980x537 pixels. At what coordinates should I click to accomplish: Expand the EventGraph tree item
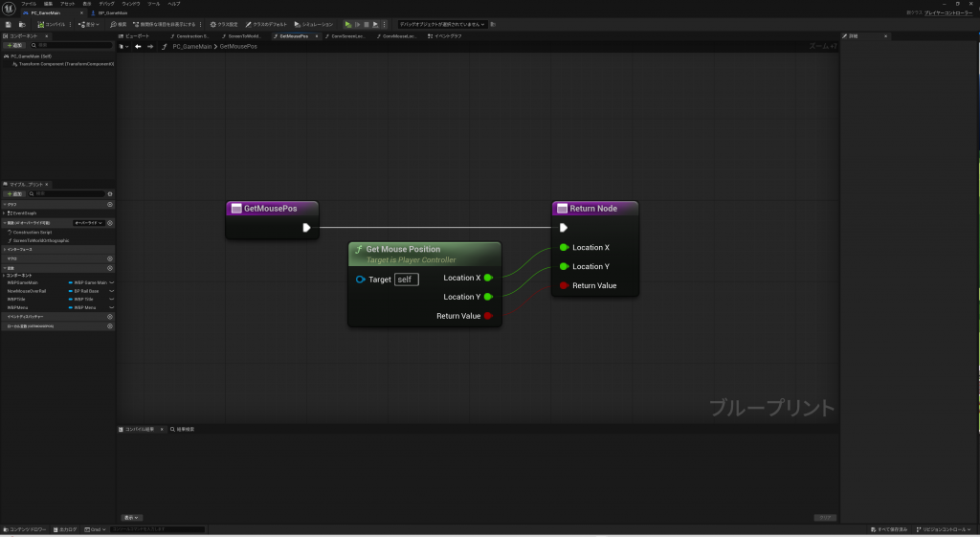tap(5, 213)
